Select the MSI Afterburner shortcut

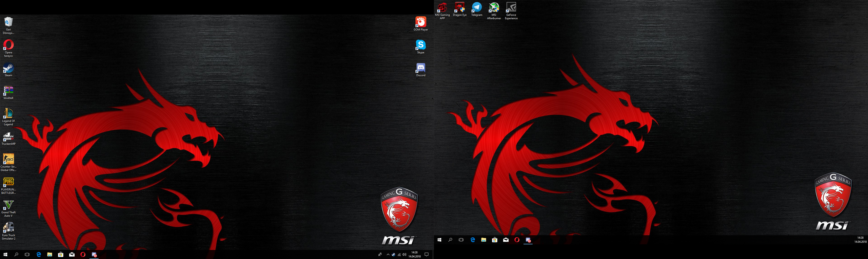[x=494, y=11]
